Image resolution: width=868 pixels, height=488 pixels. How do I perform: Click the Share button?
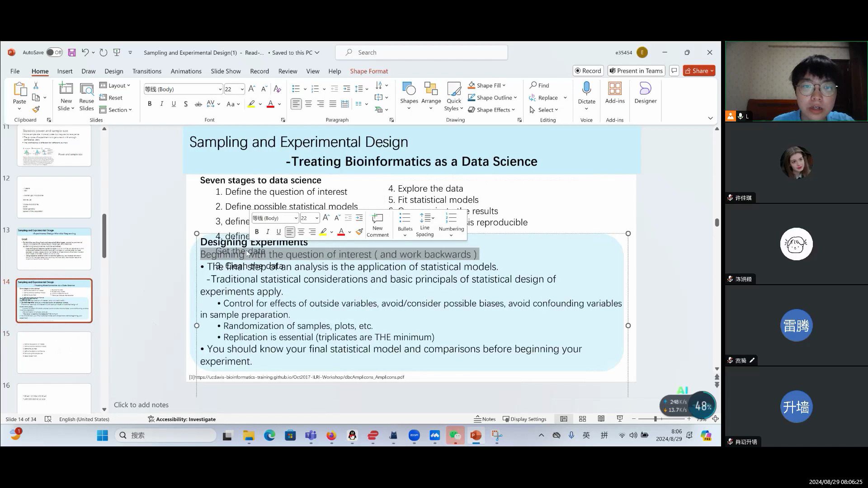699,70
